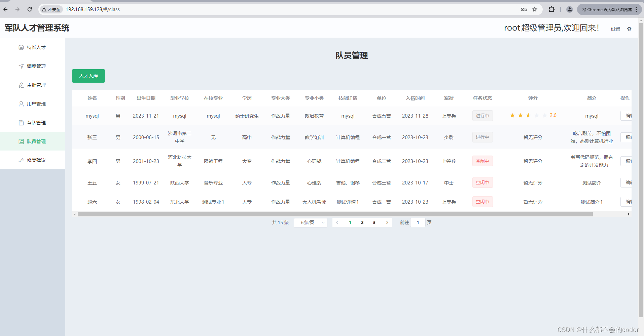The width and height of the screenshot is (644, 336).
Task: Open 审批管理 menu item
Action: (33, 85)
